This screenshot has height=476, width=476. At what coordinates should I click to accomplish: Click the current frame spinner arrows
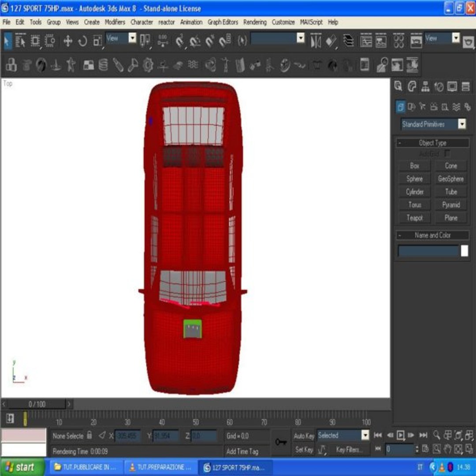tap(417, 449)
